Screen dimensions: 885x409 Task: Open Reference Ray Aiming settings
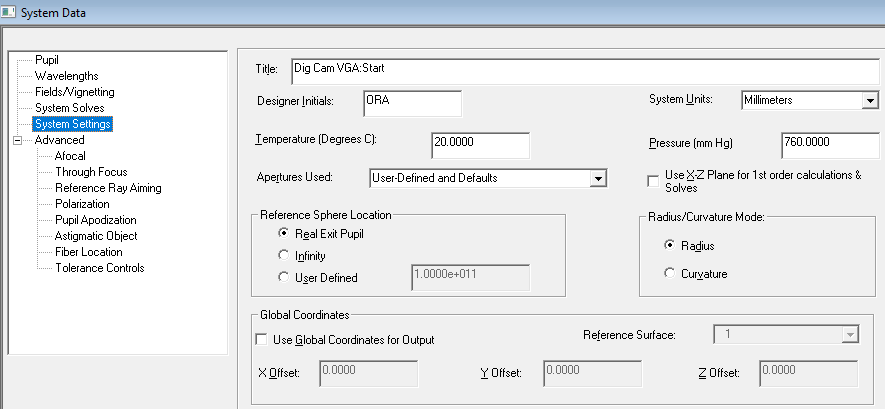tap(108, 188)
